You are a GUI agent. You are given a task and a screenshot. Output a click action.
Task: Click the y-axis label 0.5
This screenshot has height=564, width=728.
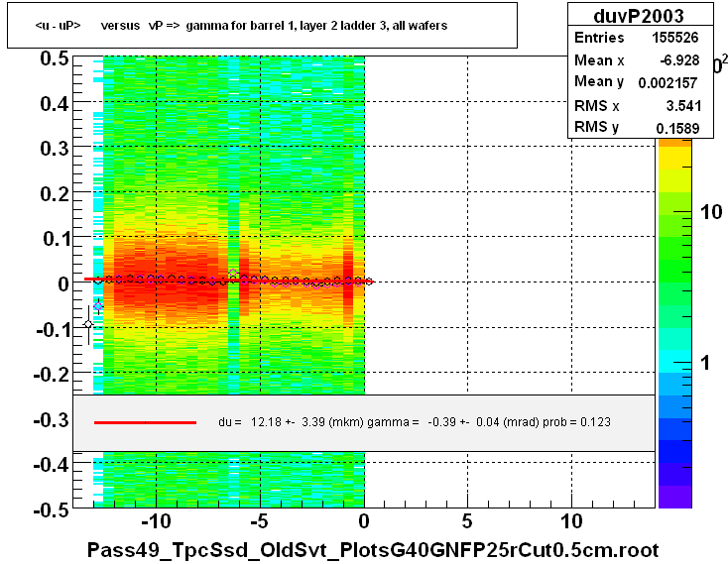point(55,58)
